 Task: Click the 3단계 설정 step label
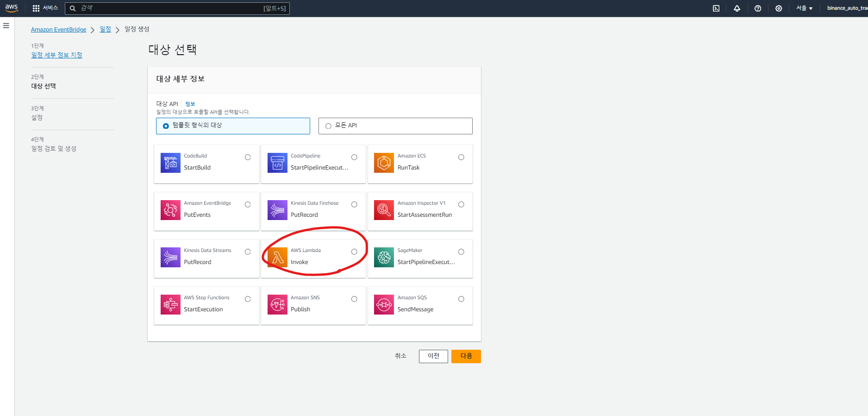coord(37,118)
